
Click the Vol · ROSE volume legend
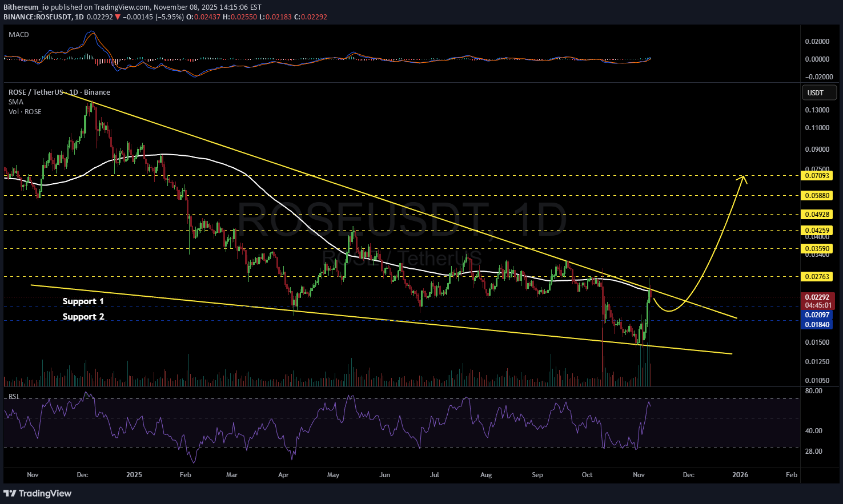pos(25,112)
